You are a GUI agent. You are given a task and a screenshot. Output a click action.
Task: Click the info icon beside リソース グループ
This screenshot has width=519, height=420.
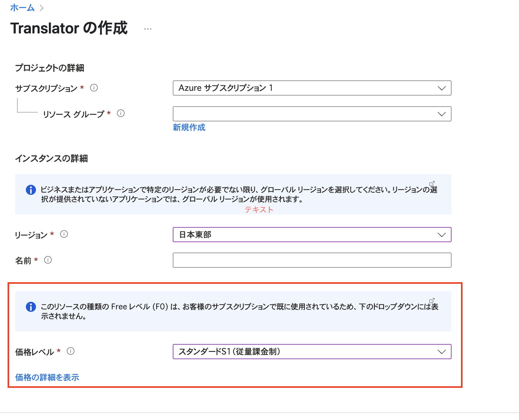(121, 114)
